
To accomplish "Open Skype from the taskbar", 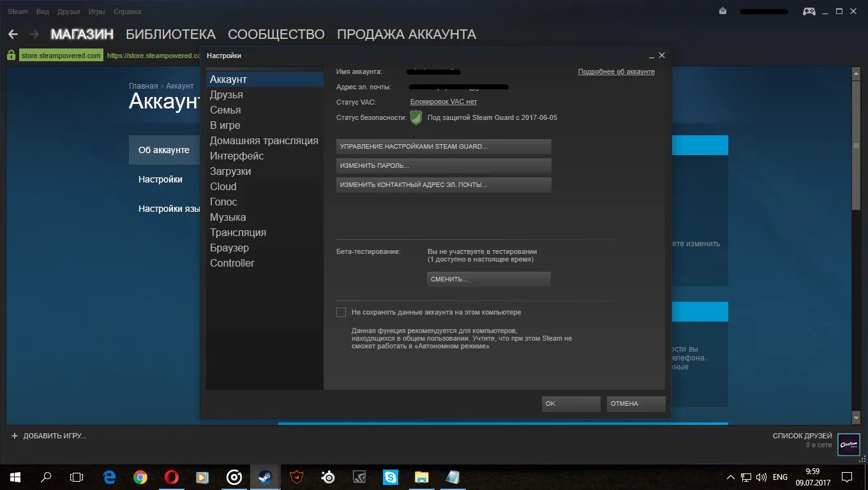I will 390,477.
